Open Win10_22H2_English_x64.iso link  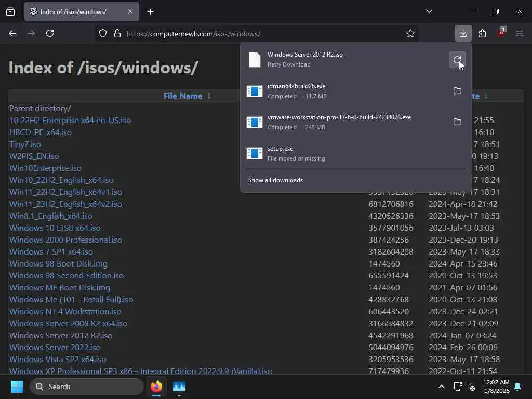click(61, 180)
